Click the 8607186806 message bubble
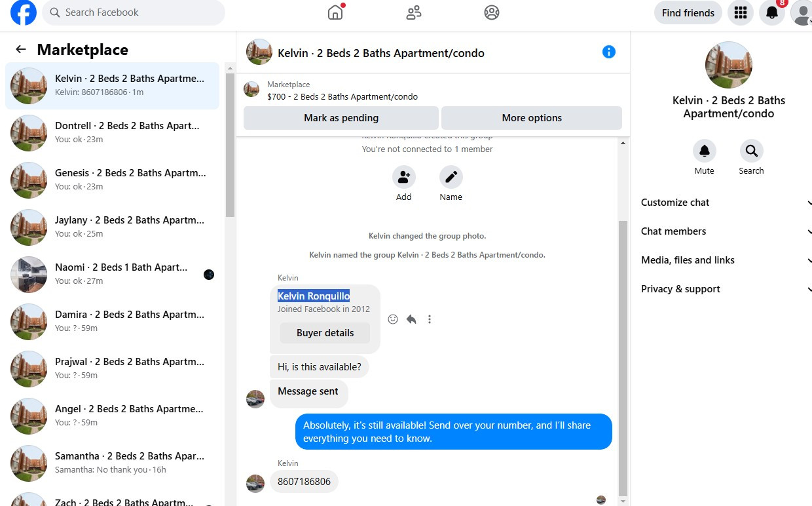The image size is (812, 506). tap(304, 482)
